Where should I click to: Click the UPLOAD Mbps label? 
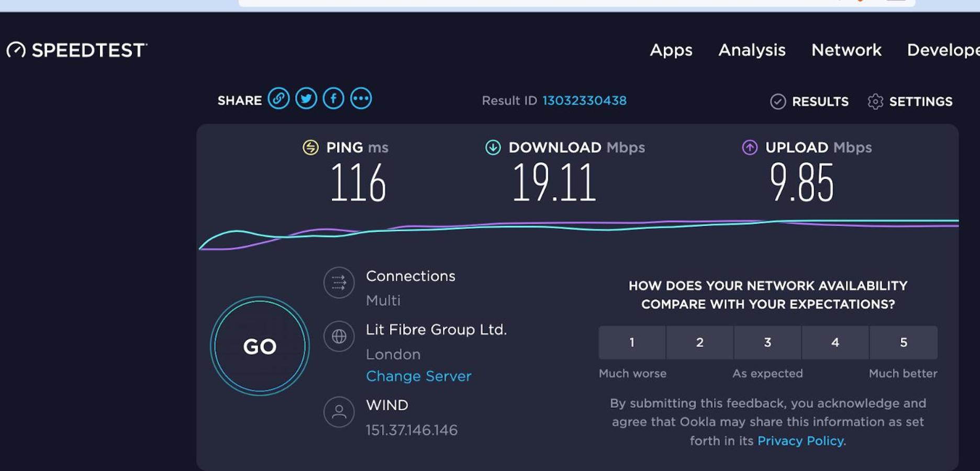click(x=819, y=148)
